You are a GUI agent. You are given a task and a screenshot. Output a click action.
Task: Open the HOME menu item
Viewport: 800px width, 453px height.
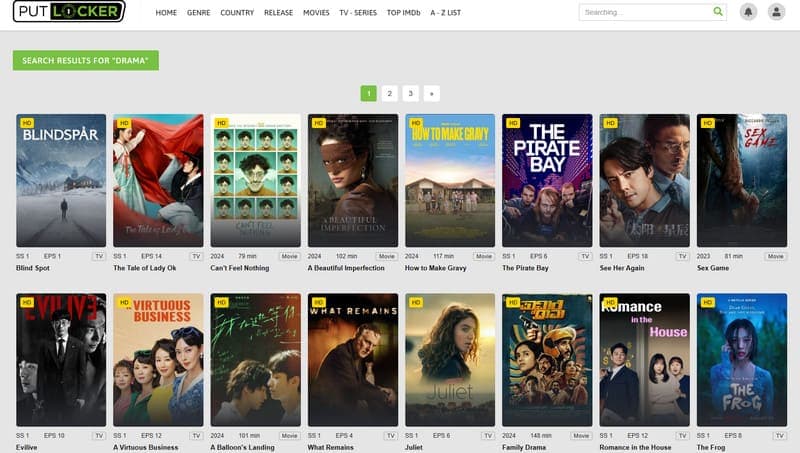(x=166, y=13)
